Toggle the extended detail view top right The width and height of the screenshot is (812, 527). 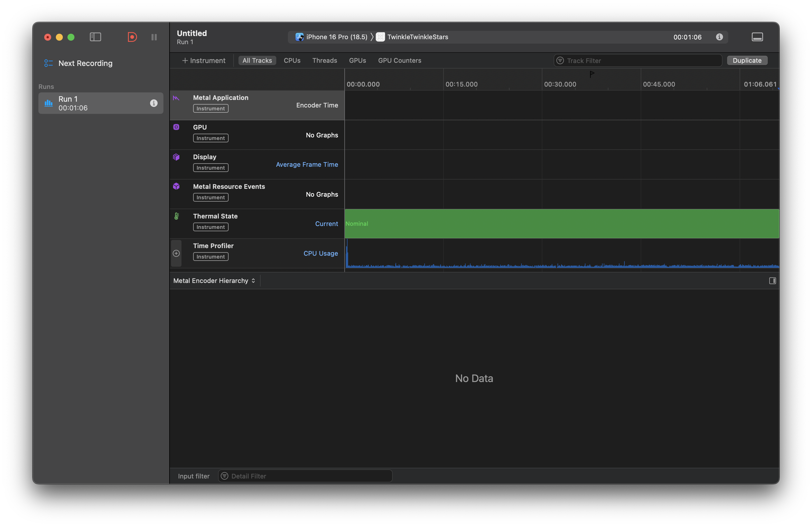pyautogui.click(x=757, y=37)
